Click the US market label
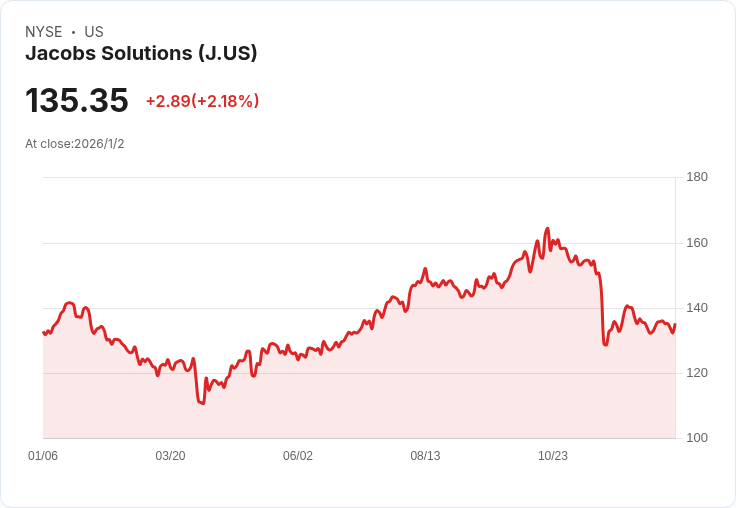The width and height of the screenshot is (736, 508). (x=94, y=32)
